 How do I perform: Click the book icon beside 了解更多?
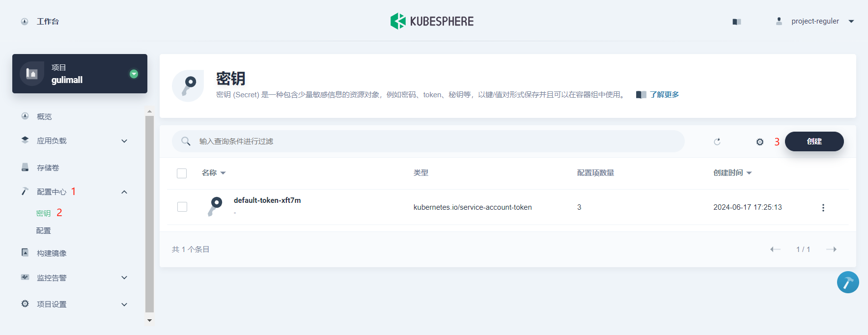tap(641, 95)
